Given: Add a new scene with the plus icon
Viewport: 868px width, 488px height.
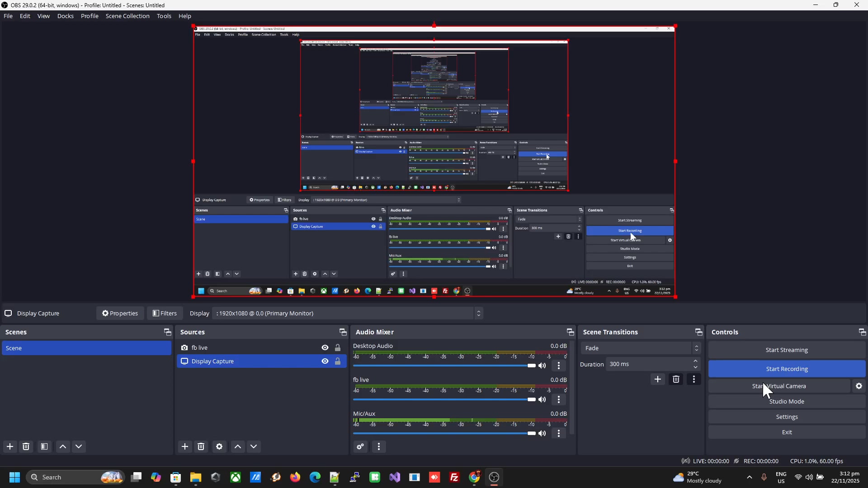Looking at the screenshot, I should tap(10, 446).
